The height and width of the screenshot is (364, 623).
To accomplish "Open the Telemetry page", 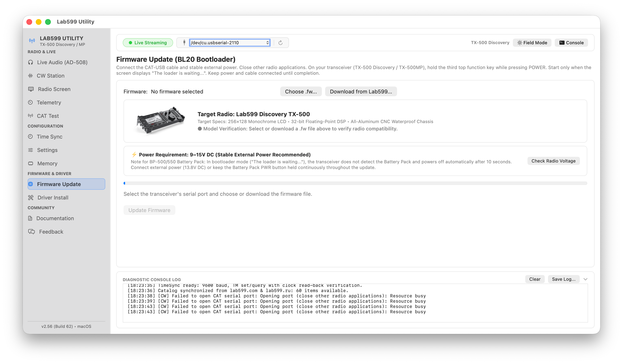I will pos(66,102).
